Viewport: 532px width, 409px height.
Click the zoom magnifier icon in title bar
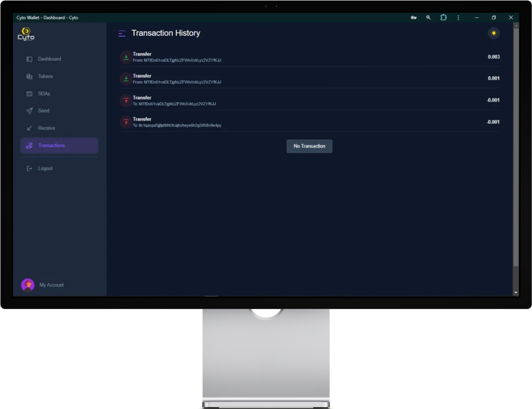pyautogui.click(x=428, y=18)
